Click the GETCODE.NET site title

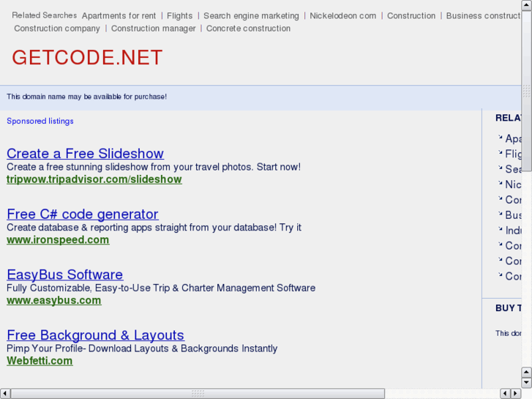(x=87, y=57)
